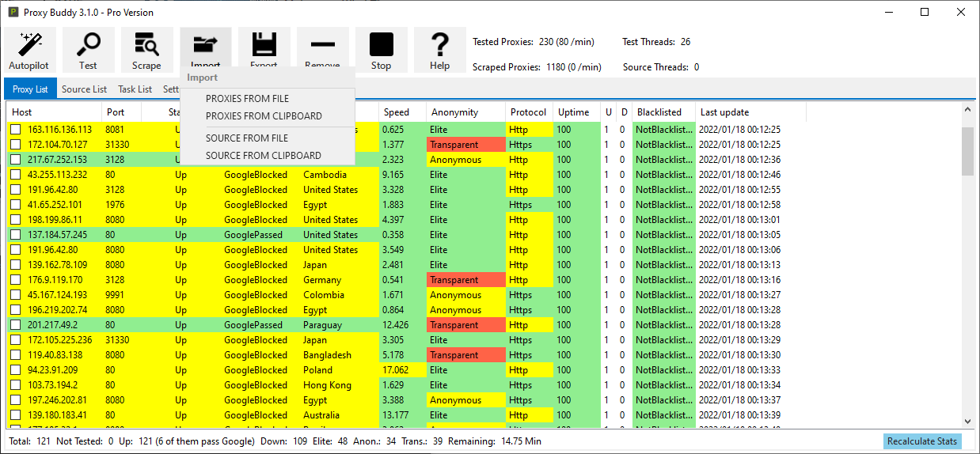Switch to the Source List tab
Image resolution: width=980 pixels, height=454 pixels.
click(x=84, y=89)
